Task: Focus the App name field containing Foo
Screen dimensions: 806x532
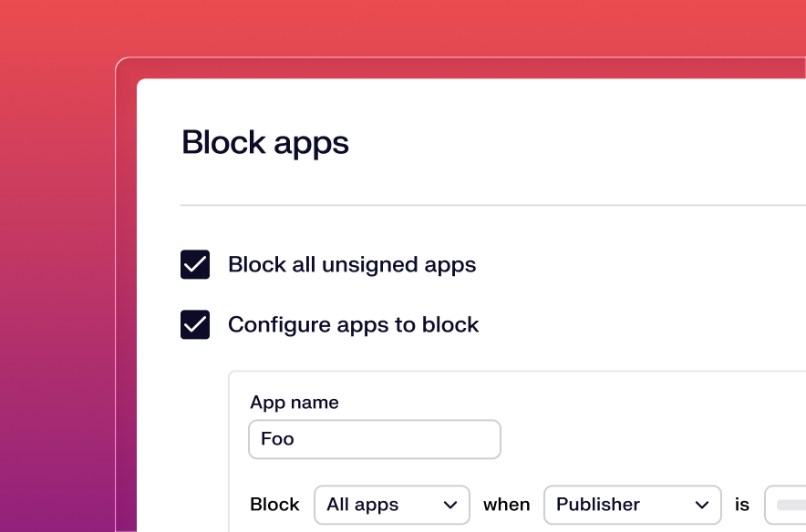Action: coord(374,439)
